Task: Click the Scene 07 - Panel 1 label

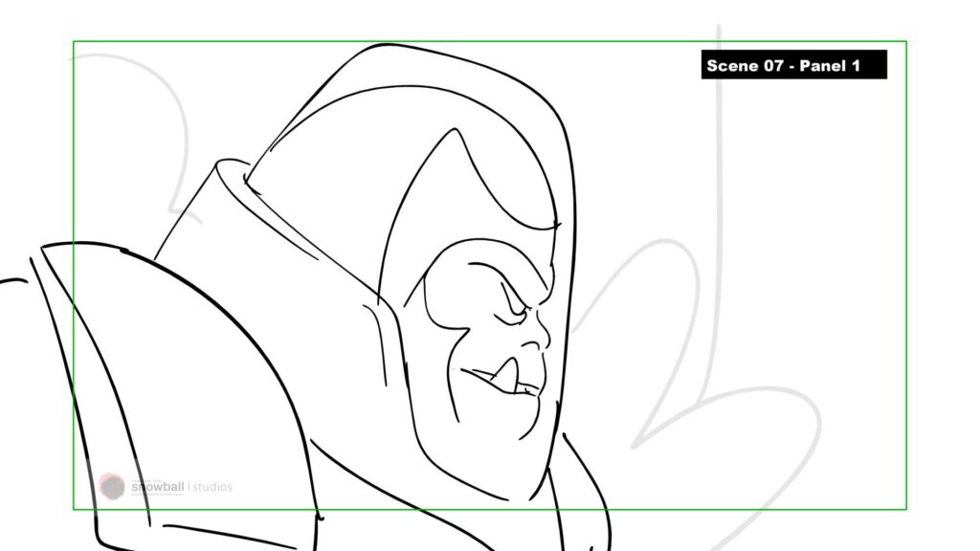Action: tap(793, 65)
